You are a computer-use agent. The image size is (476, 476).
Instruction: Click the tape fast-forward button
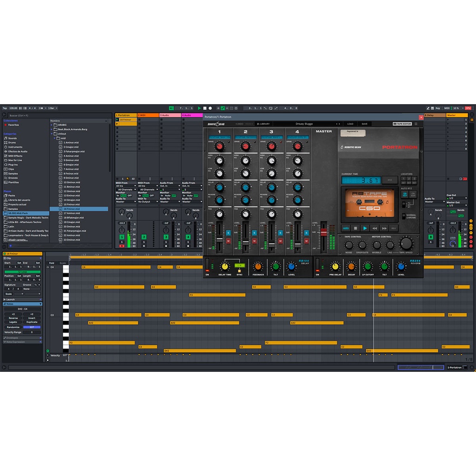pos(384,228)
